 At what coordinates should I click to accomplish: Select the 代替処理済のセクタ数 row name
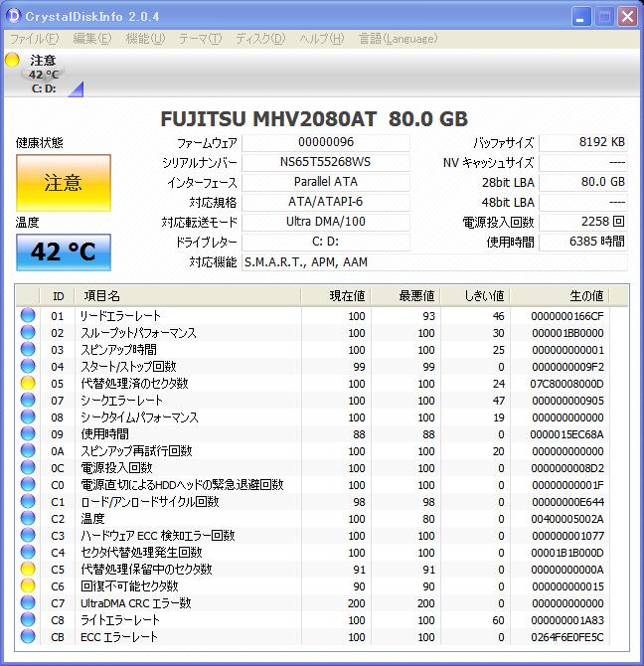tap(134, 383)
